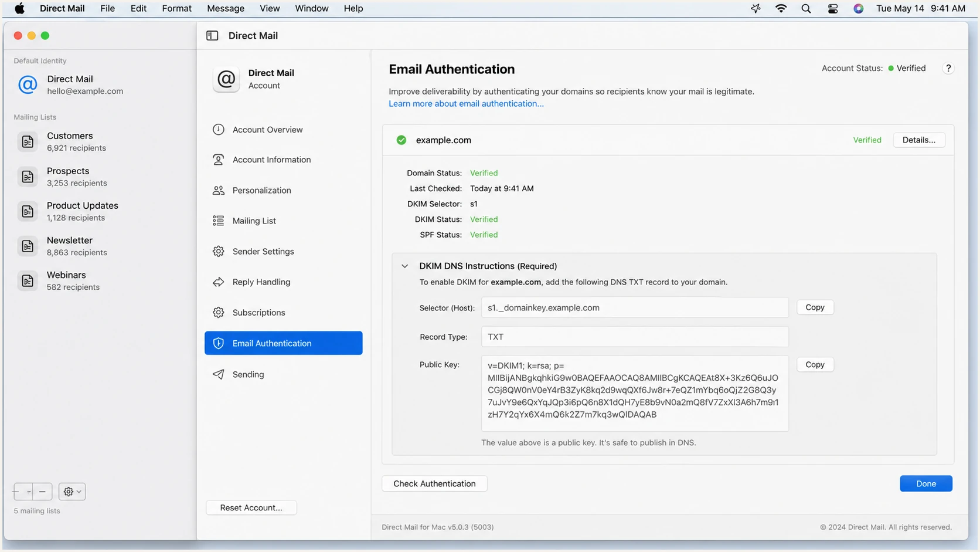This screenshot has height=552, width=980.
Task: Click the Subscriptions label
Action: point(259,312)
